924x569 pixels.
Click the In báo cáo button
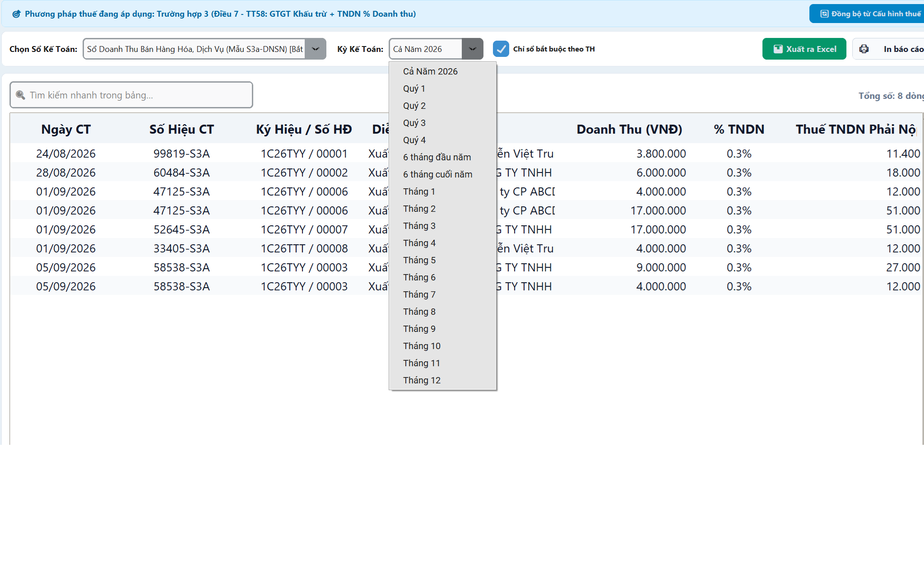(888, 49)
